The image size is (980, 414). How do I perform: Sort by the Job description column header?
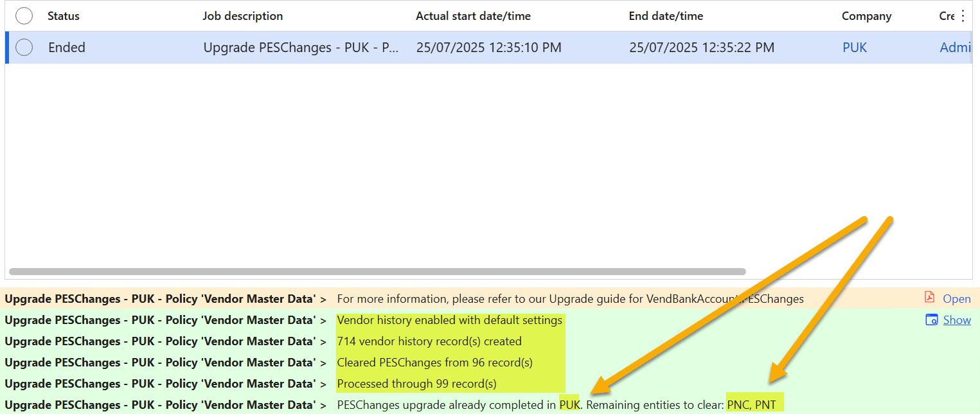[x=243, y=16]
